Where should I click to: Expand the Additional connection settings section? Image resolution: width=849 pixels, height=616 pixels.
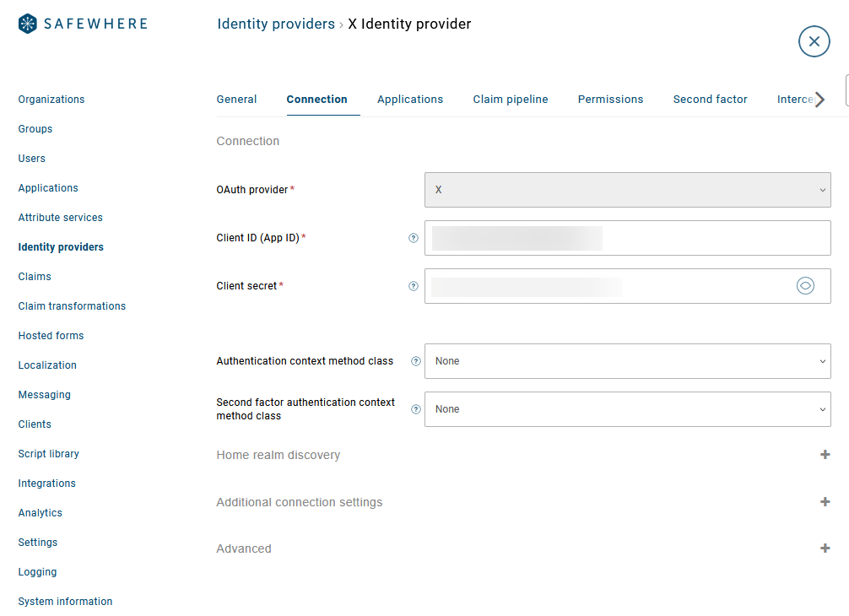(x=825, y=502)
